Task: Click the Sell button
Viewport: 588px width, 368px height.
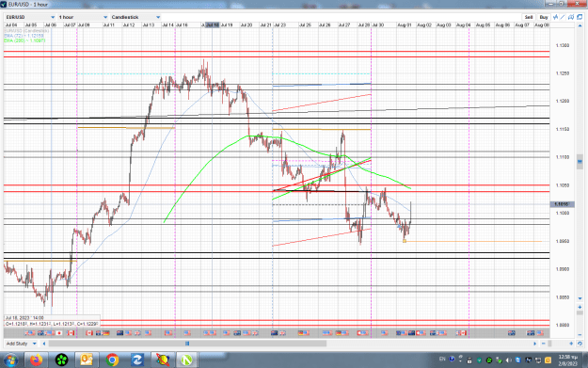Action: (x=529, y=17)
